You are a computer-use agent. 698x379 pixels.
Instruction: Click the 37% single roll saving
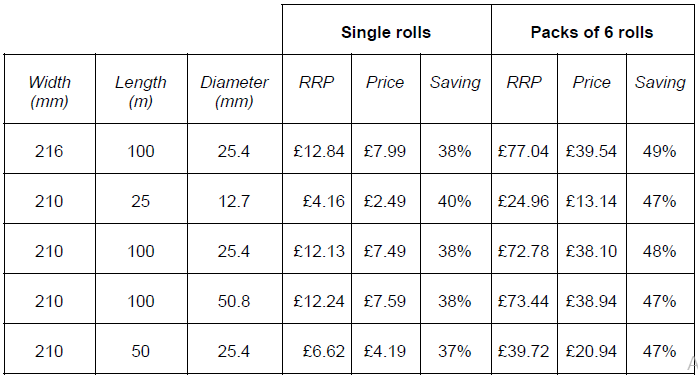pos(455,349)
